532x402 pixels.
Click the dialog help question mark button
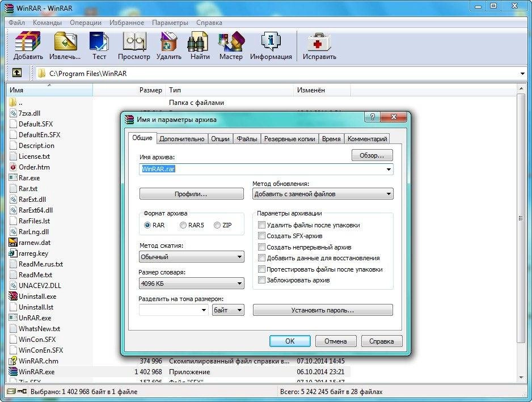372,117
